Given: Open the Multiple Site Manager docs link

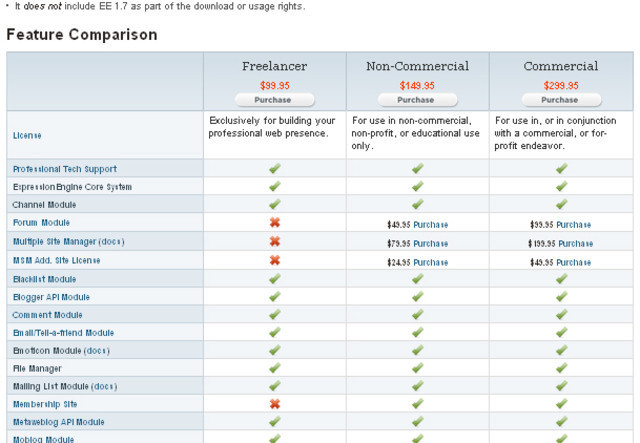Looking at the screenshot, I should [x=111, y=241].
